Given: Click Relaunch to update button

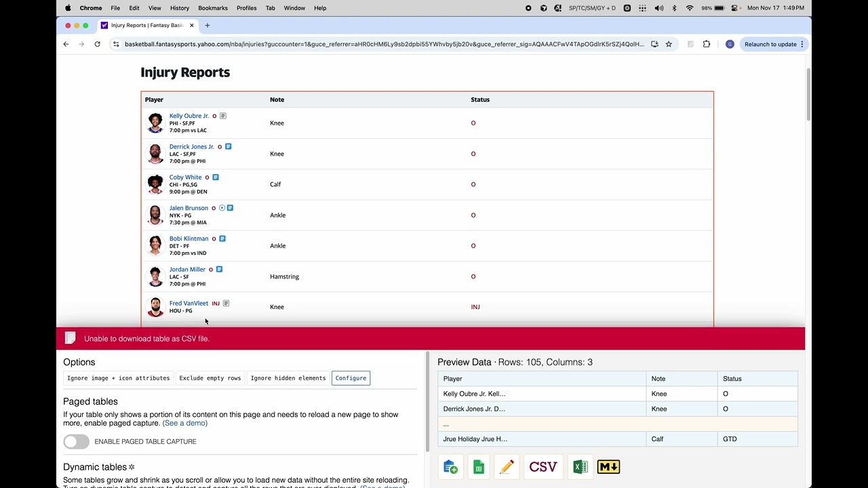Looking at the screenshot, I should (x=770, y=44).
